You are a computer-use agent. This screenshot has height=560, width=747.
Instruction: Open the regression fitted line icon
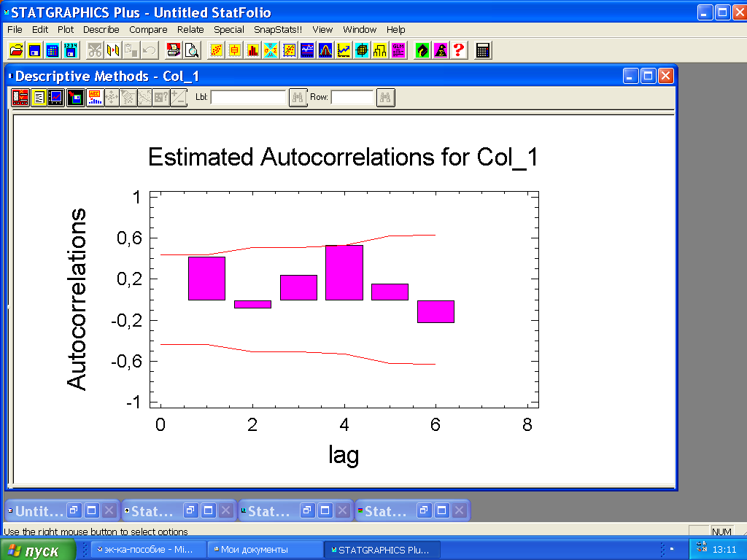[289, 50]
